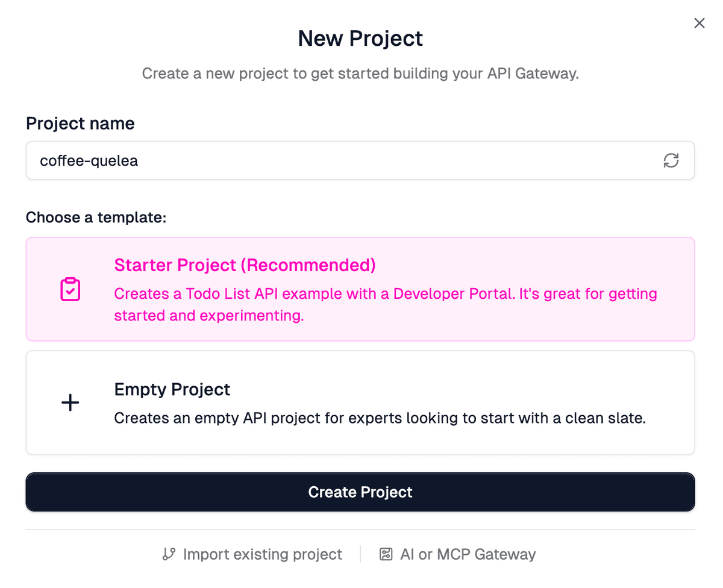The height and width of the screenshot is (588, 723).
Task: Open the Empty Project template card
Action: 360,402
